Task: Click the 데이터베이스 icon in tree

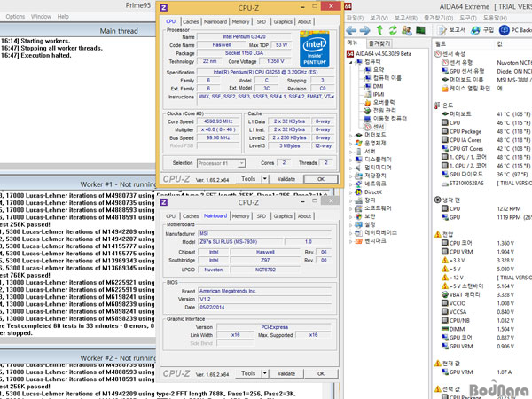Action: click(x=358, y=232)
